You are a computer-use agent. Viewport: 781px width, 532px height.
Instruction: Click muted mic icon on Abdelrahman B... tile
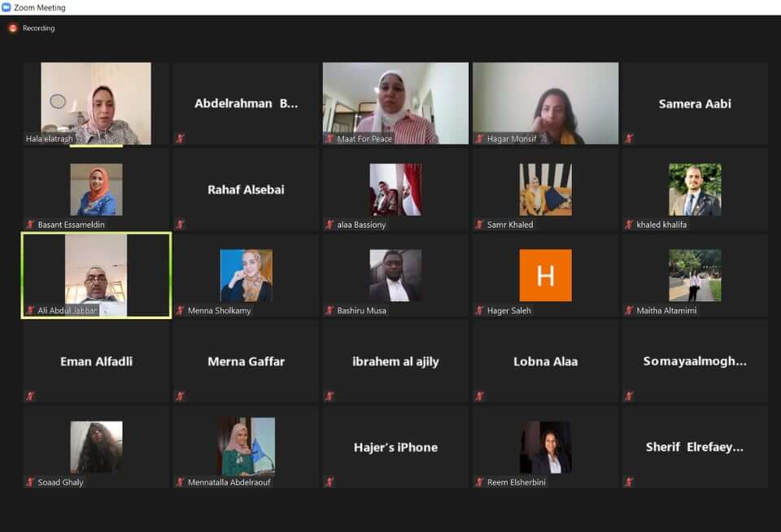point(181,138)
